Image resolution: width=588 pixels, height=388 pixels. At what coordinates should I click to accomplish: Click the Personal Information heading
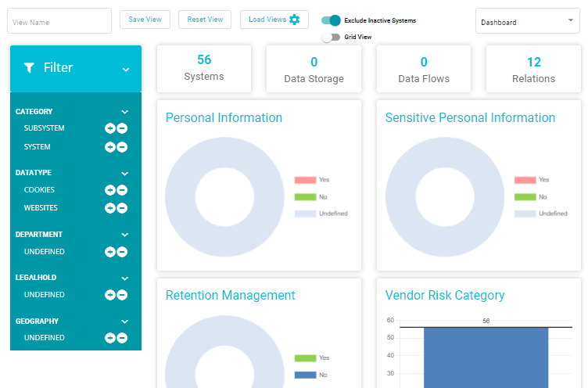(224, 118)
